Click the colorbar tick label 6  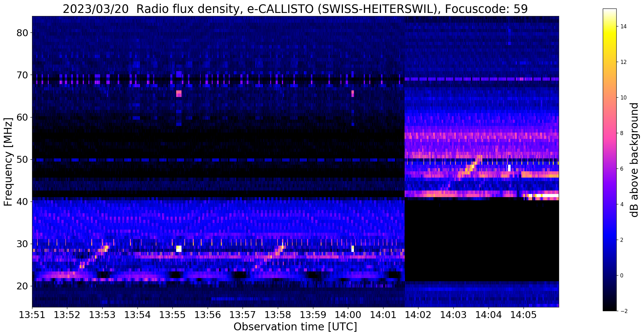(621, 169)
